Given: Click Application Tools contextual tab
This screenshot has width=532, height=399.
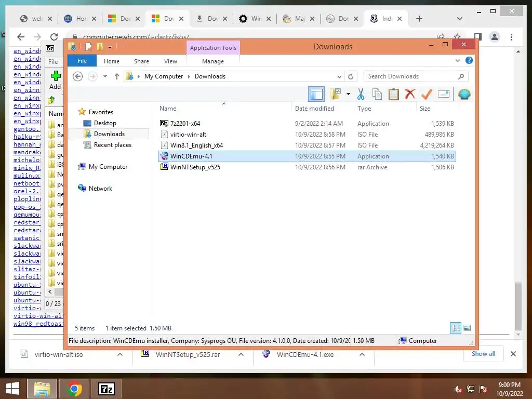Looking at the screenshot, I should (213, 48).
